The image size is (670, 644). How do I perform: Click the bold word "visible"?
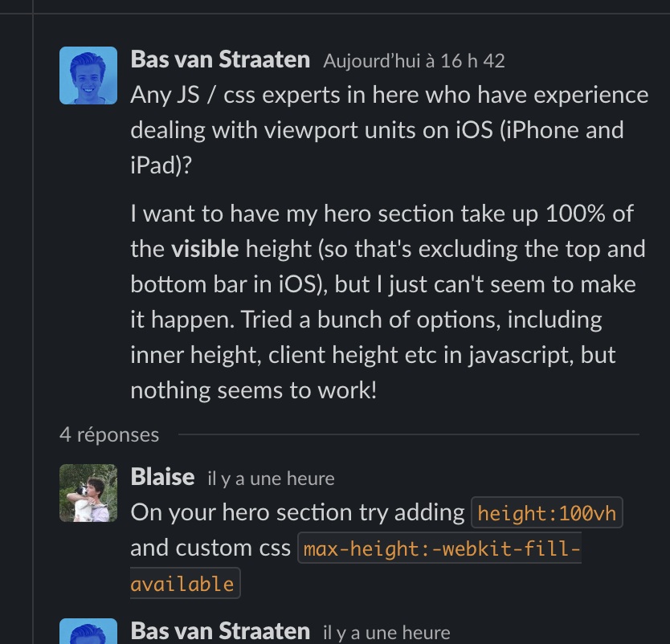click(205, 249)
